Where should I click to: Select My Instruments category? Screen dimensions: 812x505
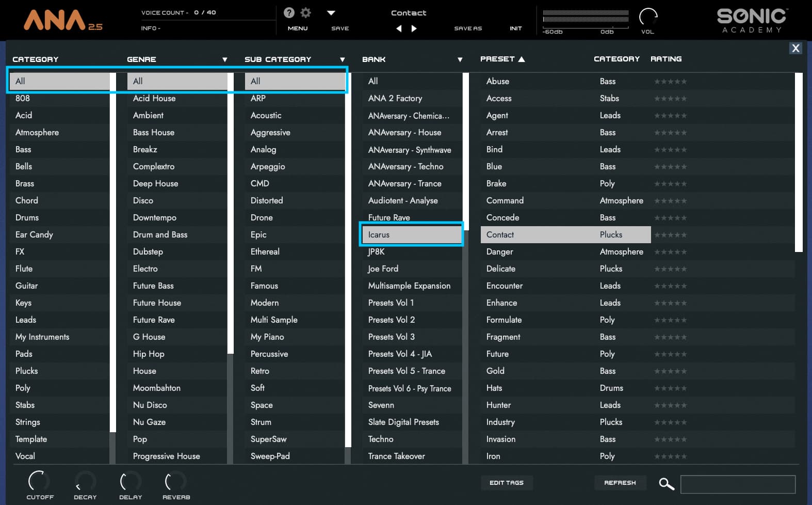click(59, 337)
